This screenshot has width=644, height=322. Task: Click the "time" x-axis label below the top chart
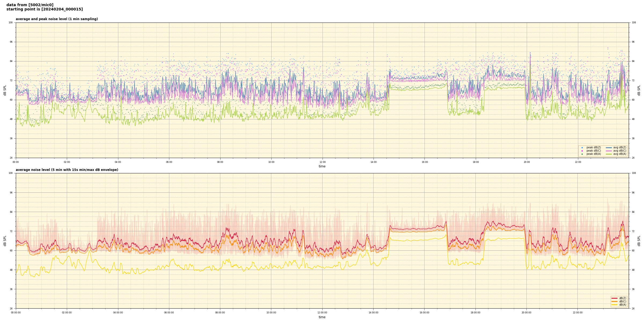(322, 166)
